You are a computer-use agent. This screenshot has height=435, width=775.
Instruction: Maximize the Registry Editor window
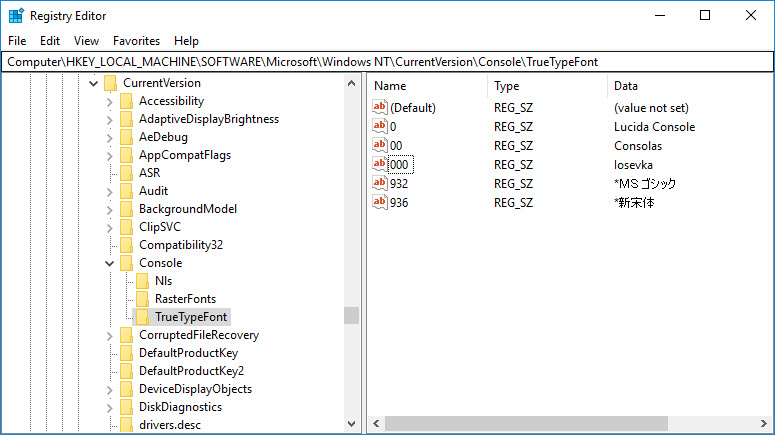(705, 15)
